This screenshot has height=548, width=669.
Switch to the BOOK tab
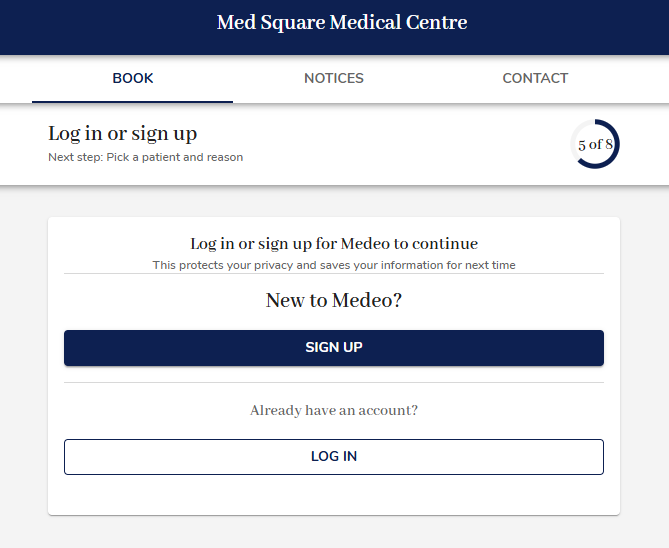pos(133,78)
